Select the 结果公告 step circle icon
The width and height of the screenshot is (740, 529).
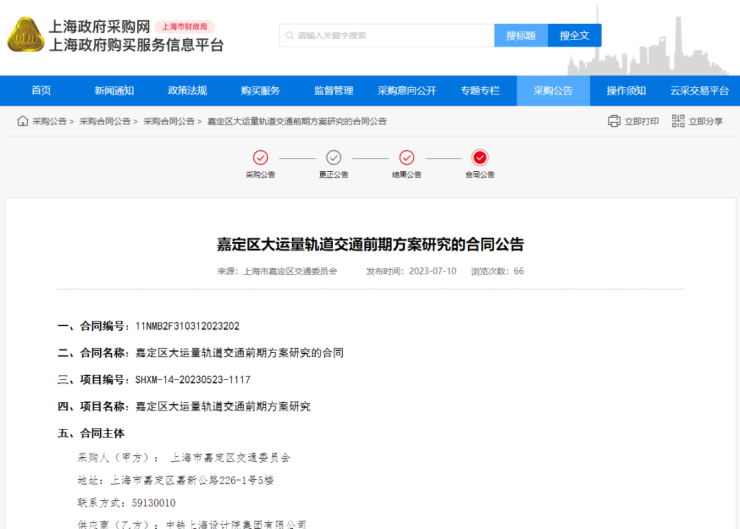tap(406, 157)
